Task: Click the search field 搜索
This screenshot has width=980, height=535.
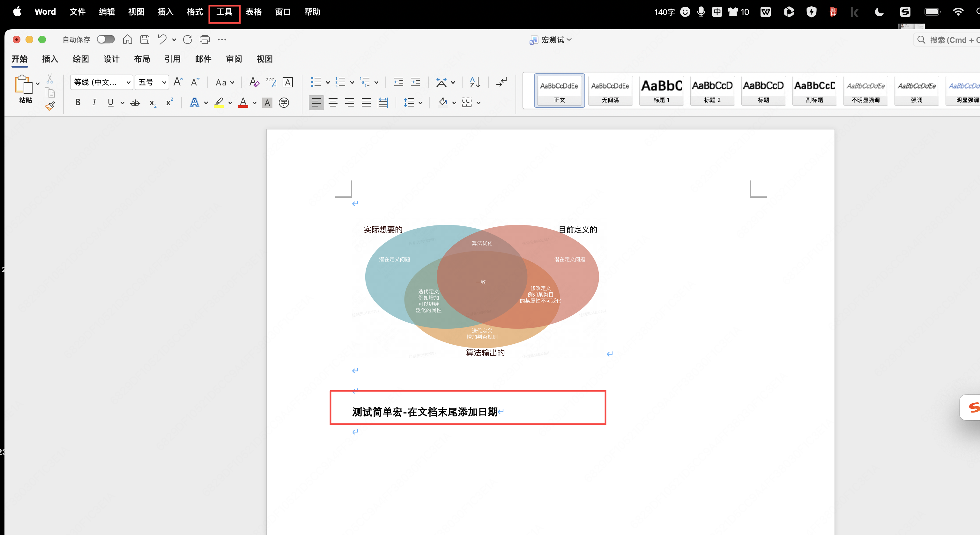Action: (947, 40)
